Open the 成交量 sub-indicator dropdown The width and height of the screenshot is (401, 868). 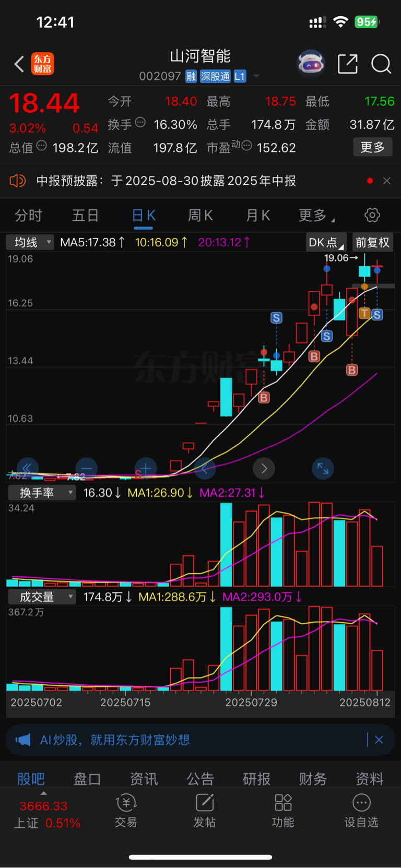(42, 597)
